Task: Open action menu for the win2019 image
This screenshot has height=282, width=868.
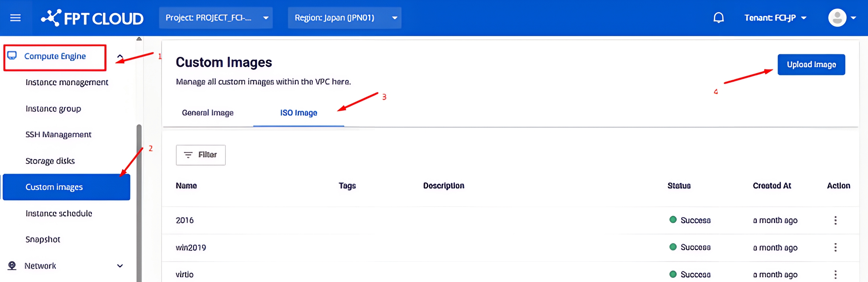Action: [x=835, y=248]
